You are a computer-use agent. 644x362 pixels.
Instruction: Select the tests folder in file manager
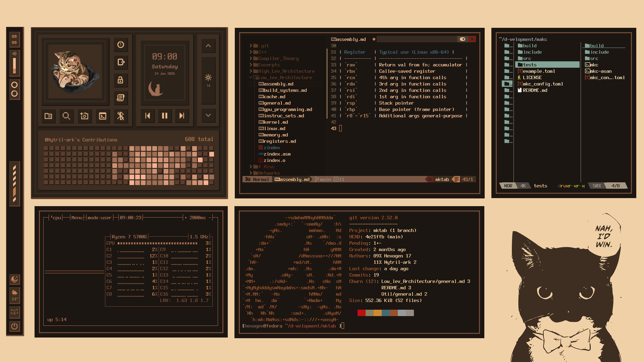(547, 65)
